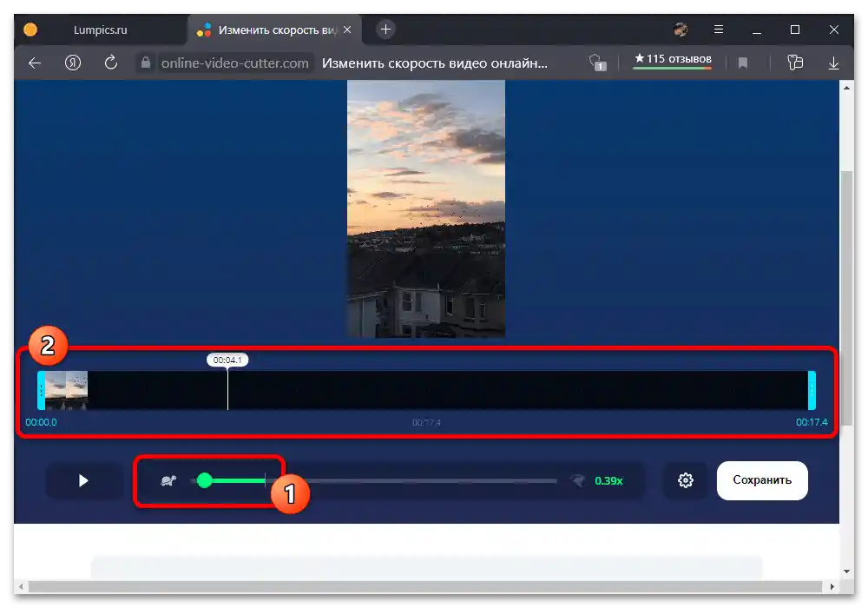The width and height of the screenshot is (868, 608).
Task: Open the browser hamburger menu
Action: (719, 30)
